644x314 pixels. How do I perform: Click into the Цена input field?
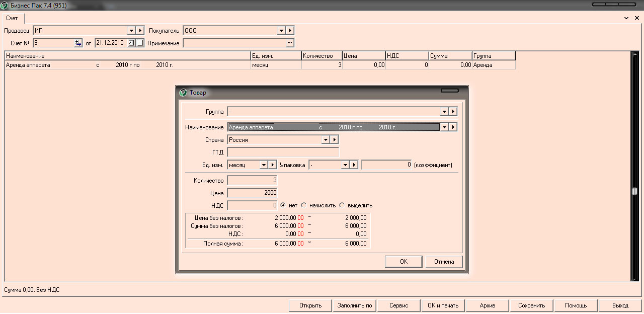click(252, 193)
